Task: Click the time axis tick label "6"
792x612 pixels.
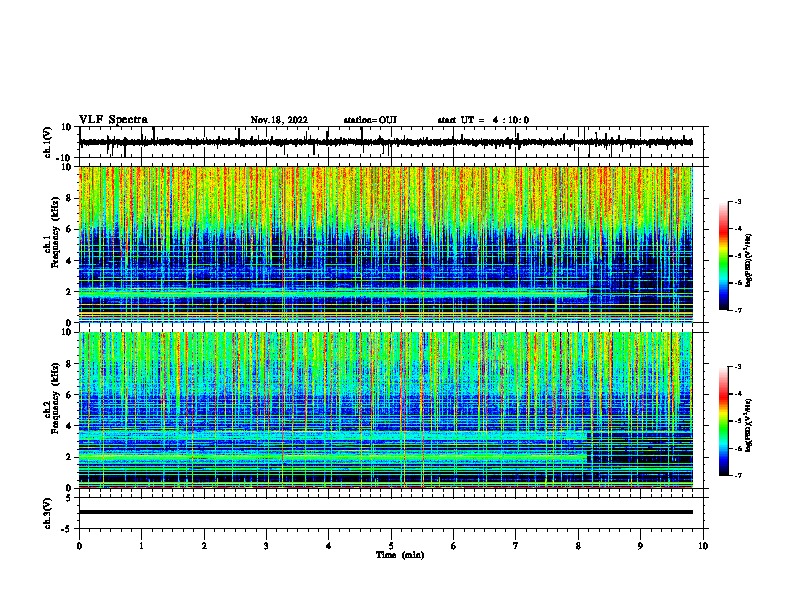Action: pyautogui.click(x=454, y=546)
